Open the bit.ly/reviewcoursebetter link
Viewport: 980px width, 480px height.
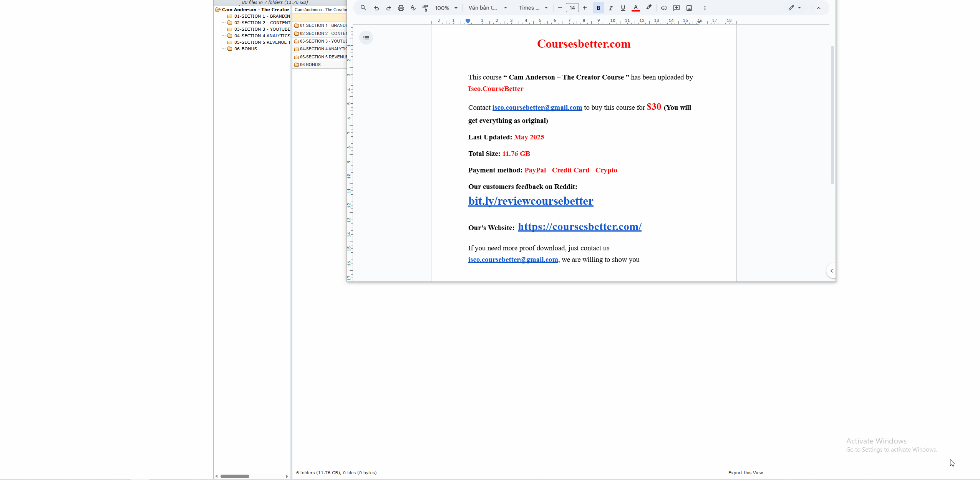tap(531, 201)
